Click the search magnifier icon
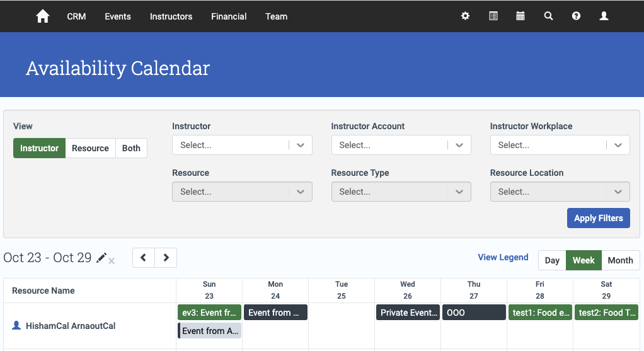 coord(548,16)
